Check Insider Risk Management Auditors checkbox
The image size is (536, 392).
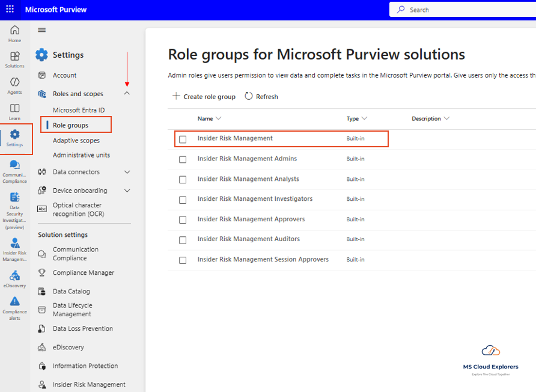pyautogui.click(x=183, y=240)
